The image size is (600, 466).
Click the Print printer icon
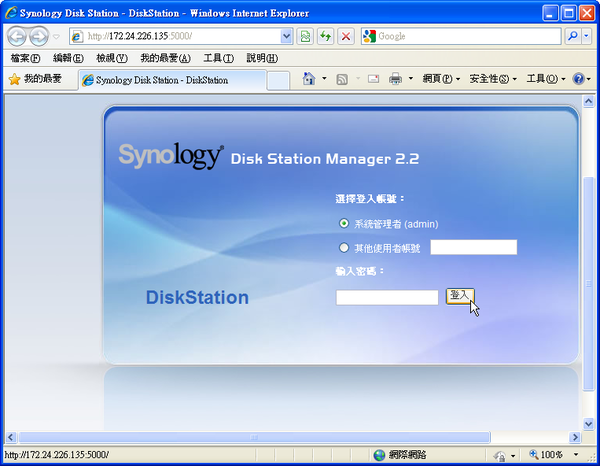pos(395,79)
